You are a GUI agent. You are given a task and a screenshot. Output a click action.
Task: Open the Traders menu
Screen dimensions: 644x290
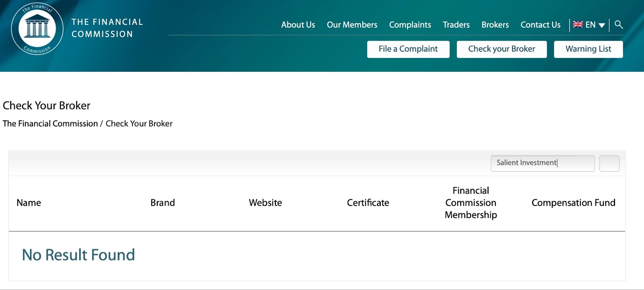pyautogui.click(x=456, y=25)
